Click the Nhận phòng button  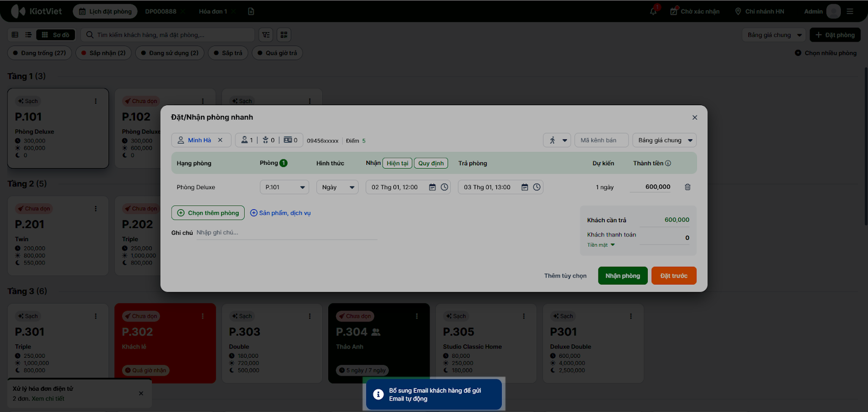point(623,276)
